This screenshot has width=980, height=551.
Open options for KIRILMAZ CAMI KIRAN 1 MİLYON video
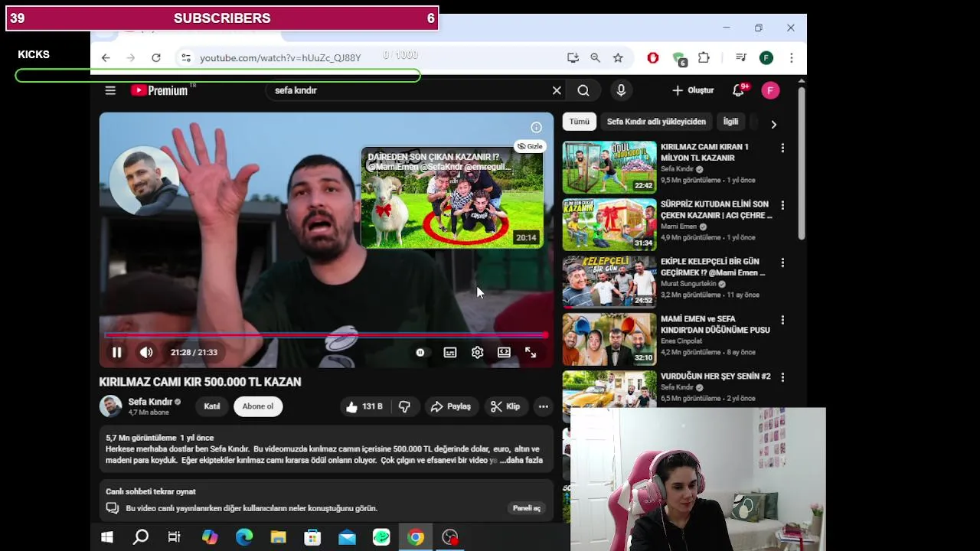[782, 148]
